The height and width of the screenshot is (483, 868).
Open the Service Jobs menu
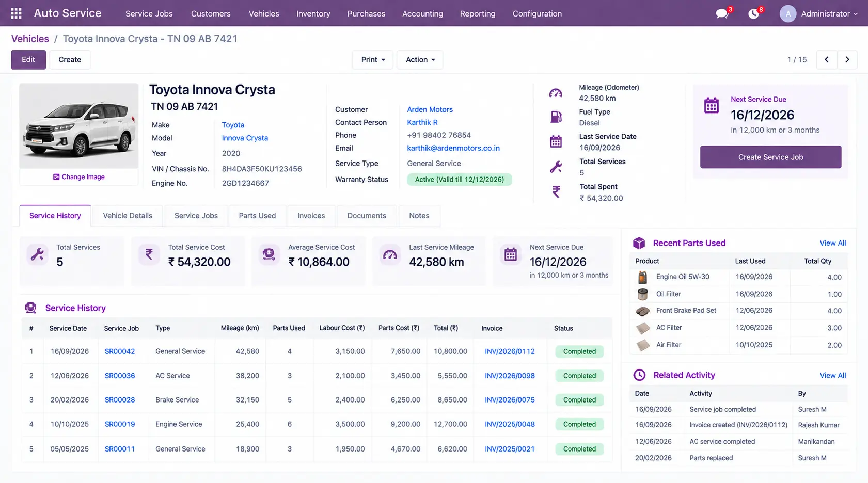pyautogui.click(x=149, y=14)
